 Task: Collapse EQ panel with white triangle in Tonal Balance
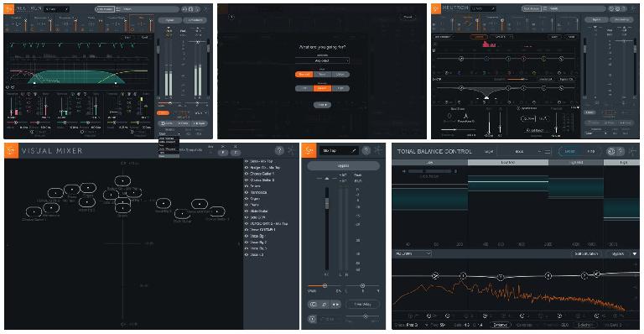tap(635, 254)
